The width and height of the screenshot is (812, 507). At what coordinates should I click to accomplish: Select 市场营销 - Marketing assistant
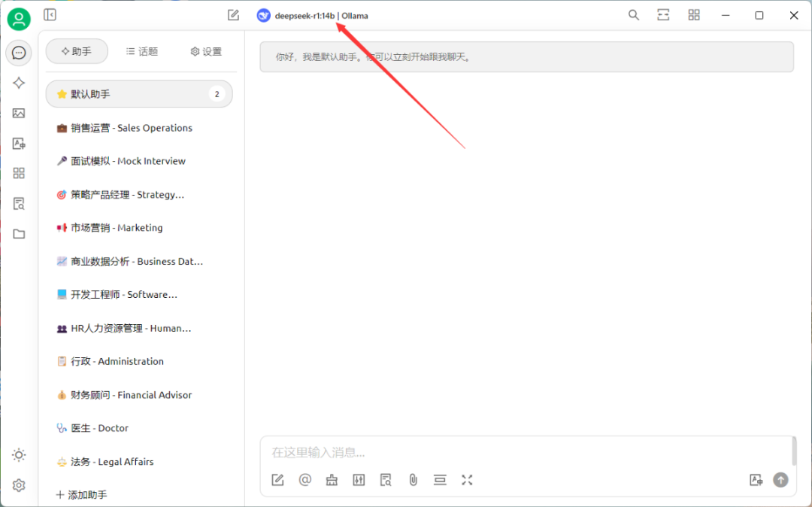[x=139, y=228]
